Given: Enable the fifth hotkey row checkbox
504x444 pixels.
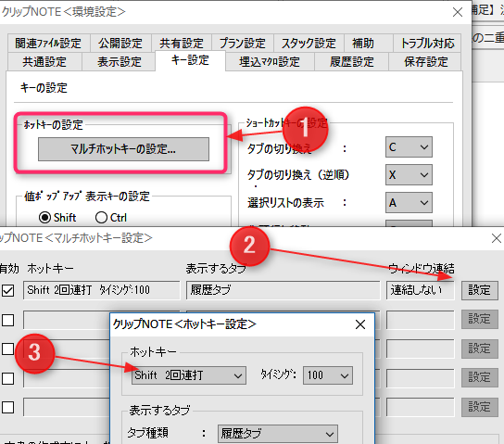Looking at the screenshot, I should coord(7,407).
